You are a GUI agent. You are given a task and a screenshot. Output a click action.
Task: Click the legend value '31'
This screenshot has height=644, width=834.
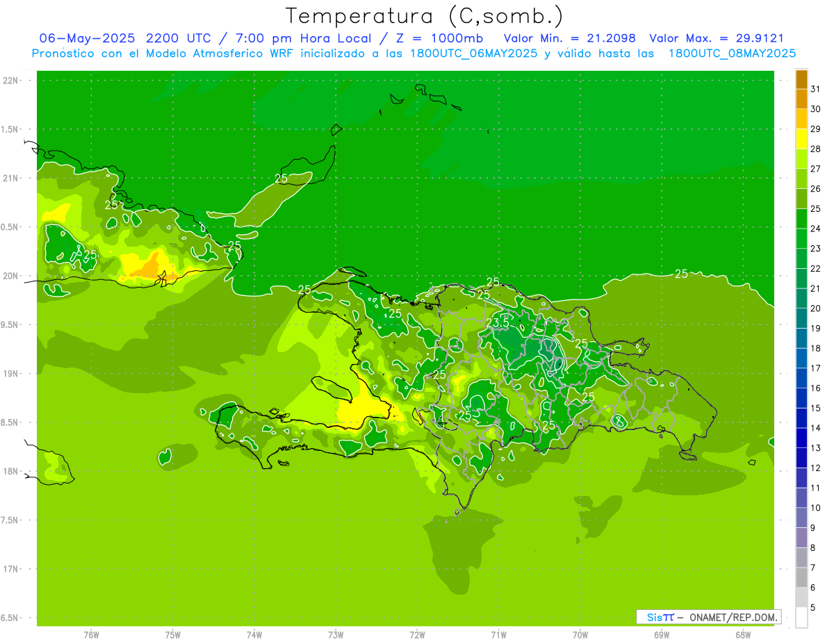tap(815, 88)
